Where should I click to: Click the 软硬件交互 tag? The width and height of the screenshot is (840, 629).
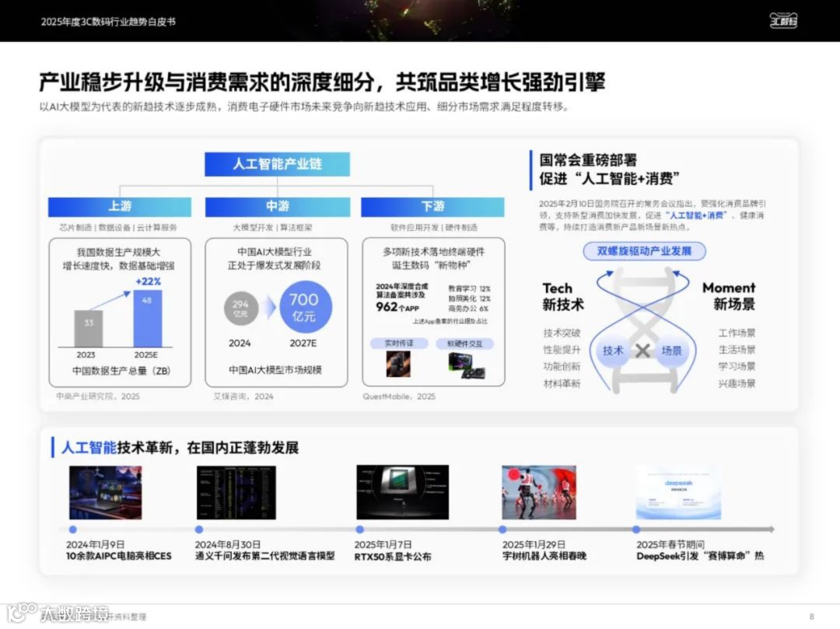coord(464,344)
